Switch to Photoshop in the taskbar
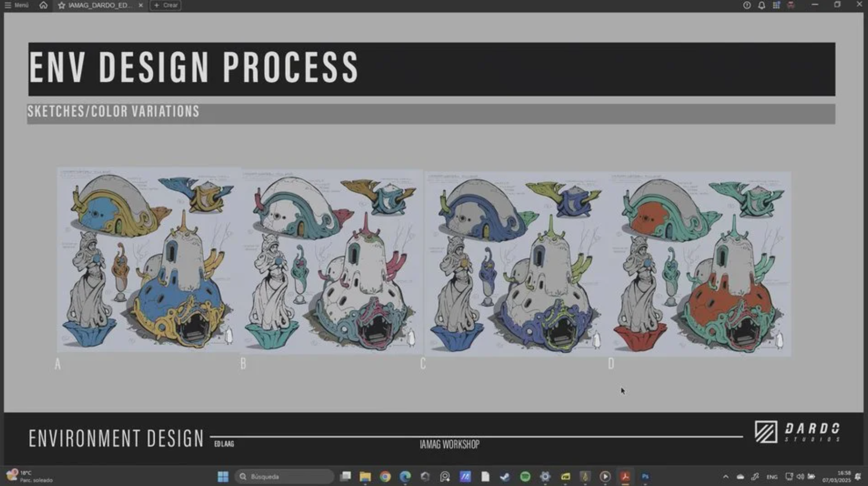The image size is (868, 486). pyautogui.click(x=645, y=477)
